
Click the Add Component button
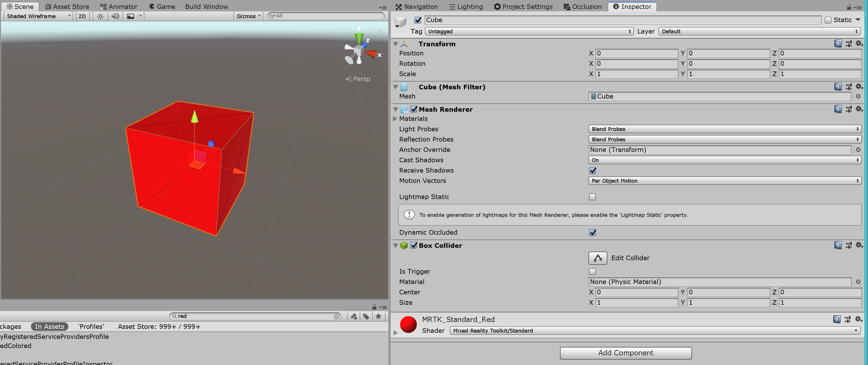[x=626, y=353]
